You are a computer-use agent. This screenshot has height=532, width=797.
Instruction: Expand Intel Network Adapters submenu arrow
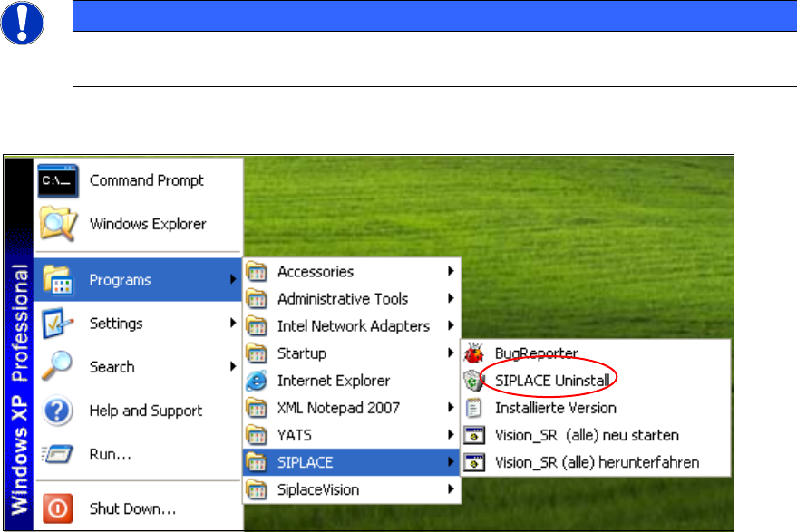[x=451, y=325]
